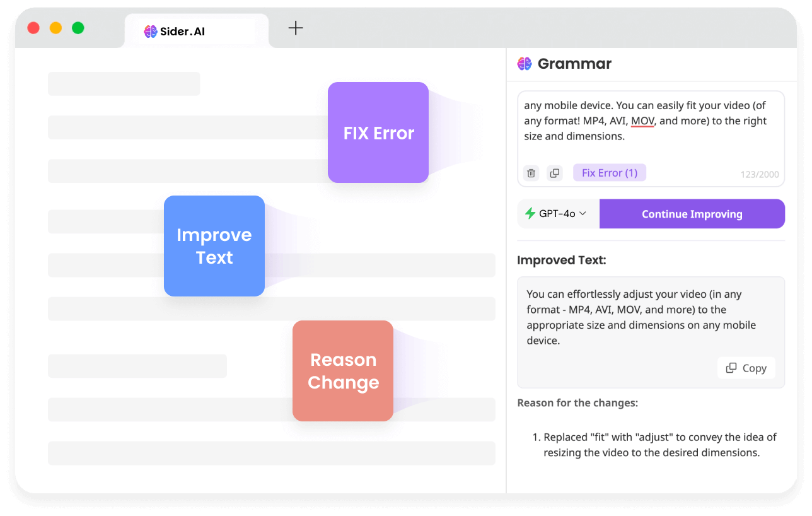Click the purple FIX Error tile
This screenshot has width=812, height=516.
tap(378, 132)
